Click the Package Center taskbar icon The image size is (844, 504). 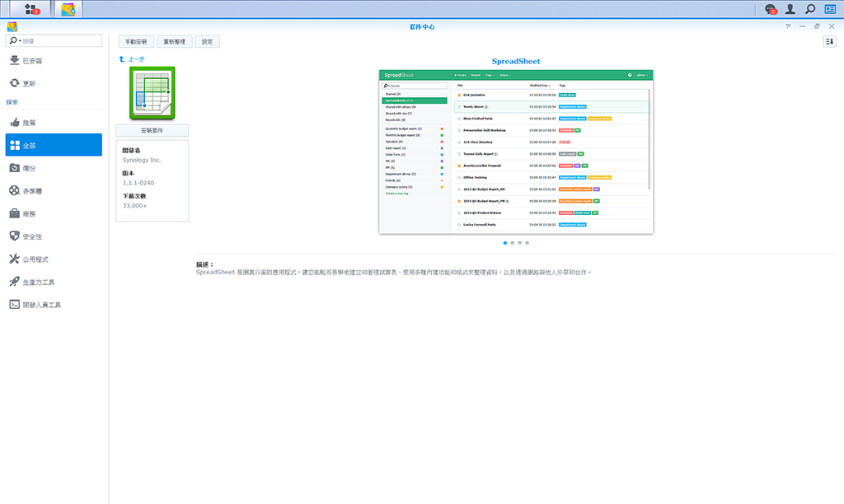(x=68, y=8)
